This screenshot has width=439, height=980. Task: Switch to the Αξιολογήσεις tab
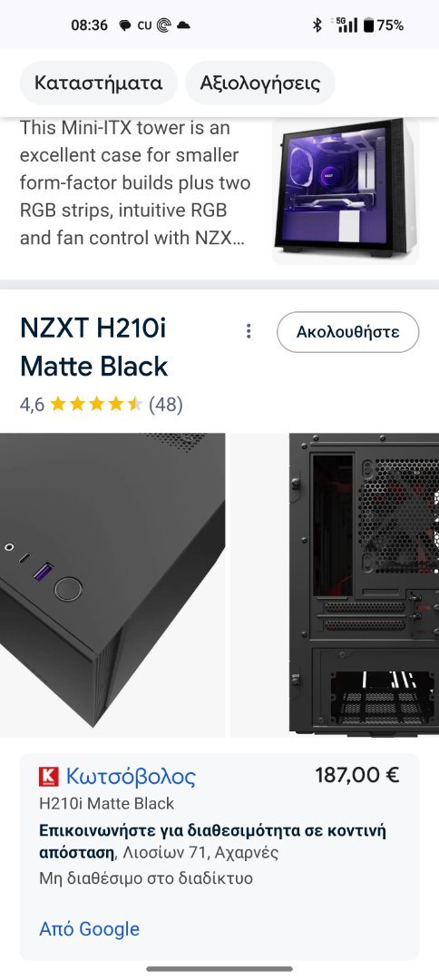click(x=259, y=83)
